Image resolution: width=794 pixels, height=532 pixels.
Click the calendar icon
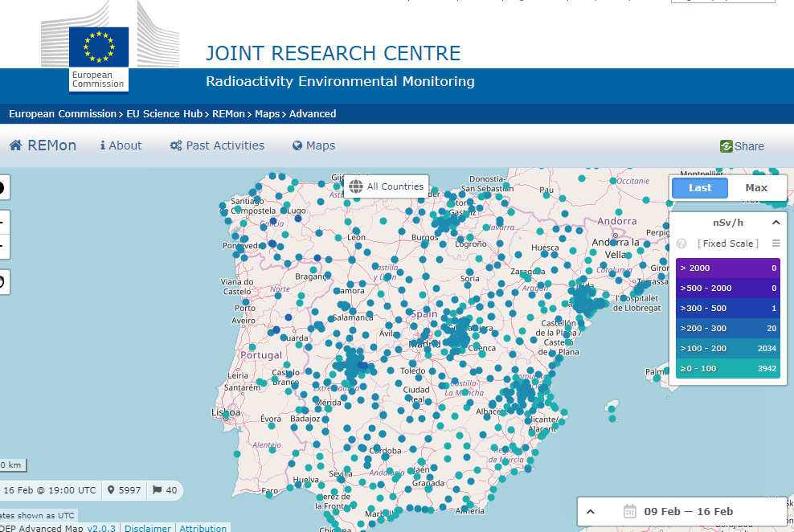tap(629, 511)
